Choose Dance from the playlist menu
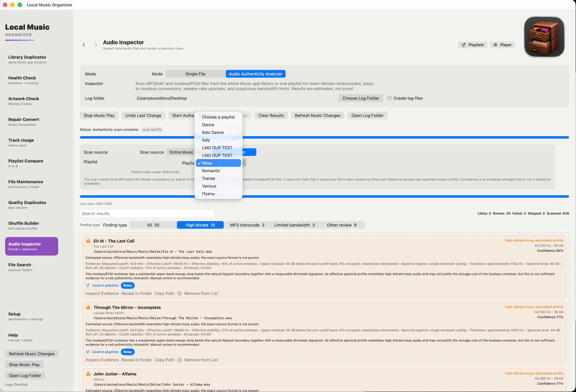576x392 pixels. (218, 125)
